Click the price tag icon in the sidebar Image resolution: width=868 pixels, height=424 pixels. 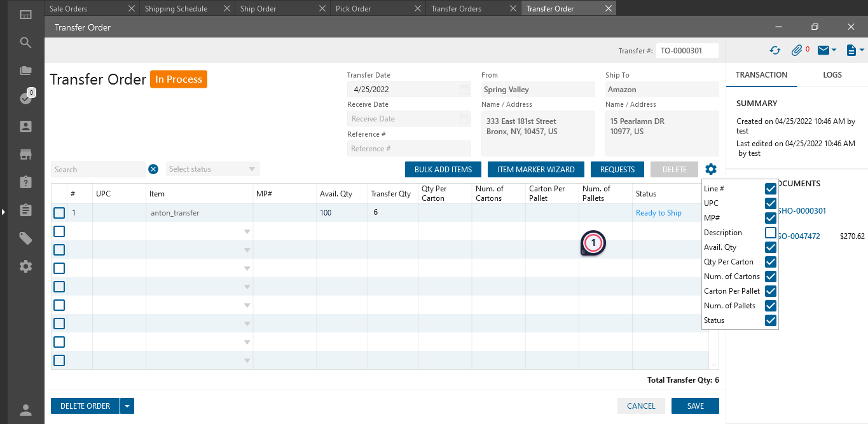(x=25, y=238)
